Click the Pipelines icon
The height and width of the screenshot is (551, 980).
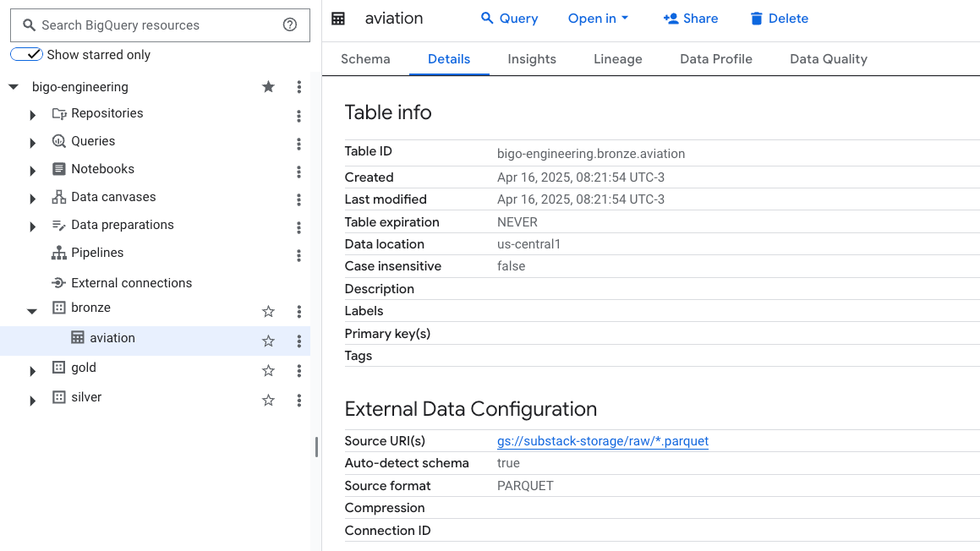click(x=58, y=253)
